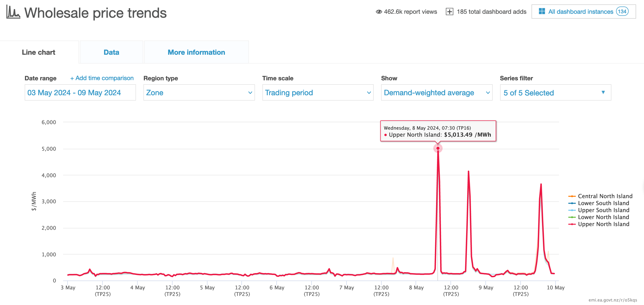Open the More information tab
This screenshot has width=644, height=305.
[196, 52]
